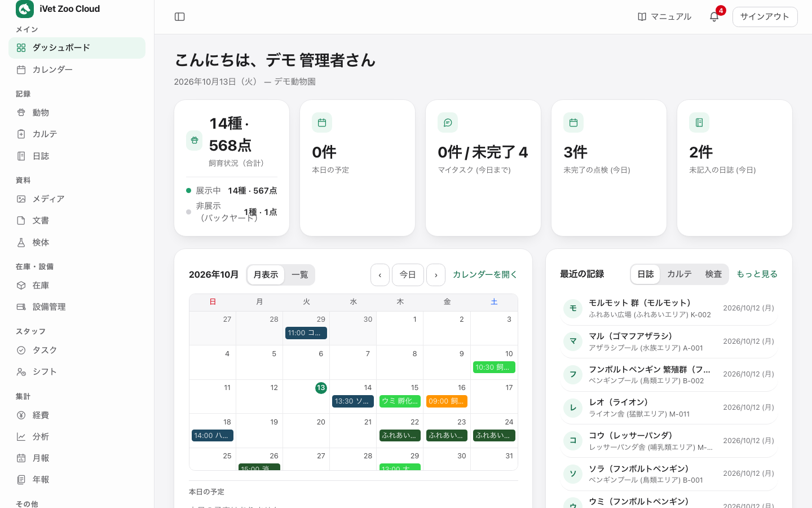Viewport: 812px width, 508px height.
Task: Click the 2件 未記入の日誌 card
Action: tap(735, 168)
